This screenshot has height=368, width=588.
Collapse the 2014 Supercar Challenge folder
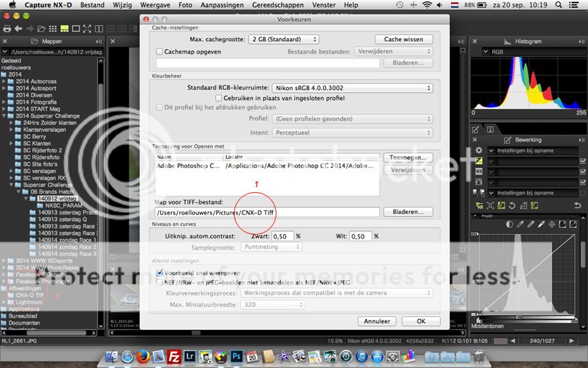(x=4, y=116)
